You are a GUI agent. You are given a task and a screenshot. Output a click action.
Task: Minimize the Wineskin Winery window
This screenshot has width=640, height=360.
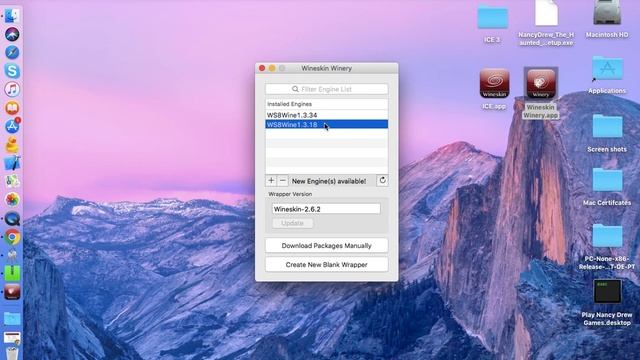[x=272, y=68]
